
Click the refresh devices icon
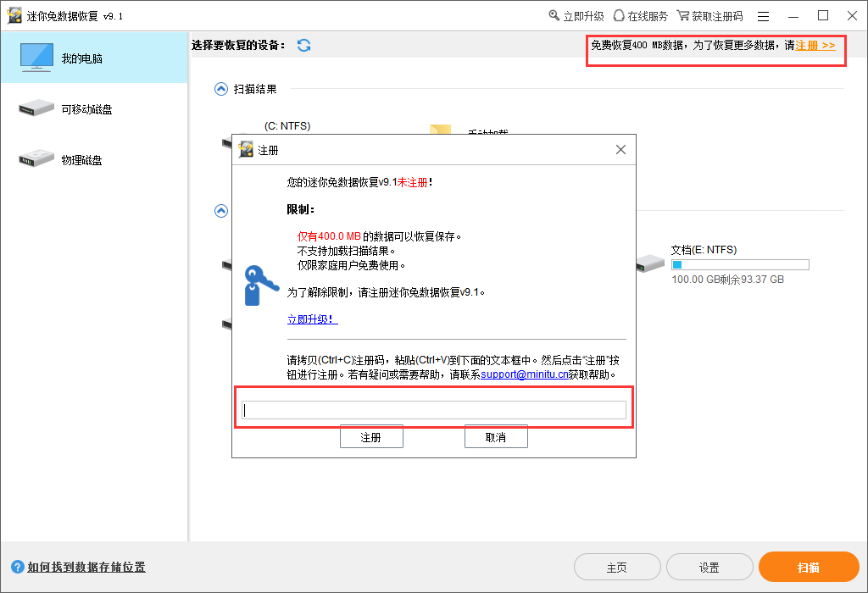[x=304, y=46]
